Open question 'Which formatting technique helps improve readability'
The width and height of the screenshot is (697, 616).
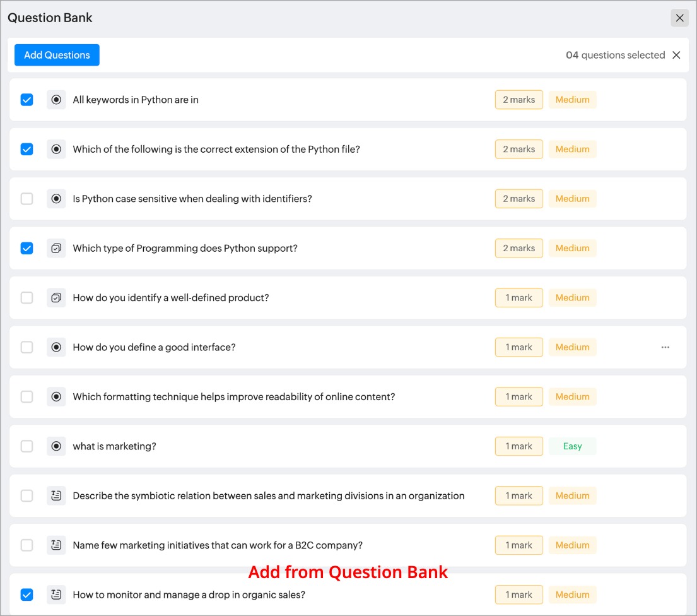click(233, 397)
